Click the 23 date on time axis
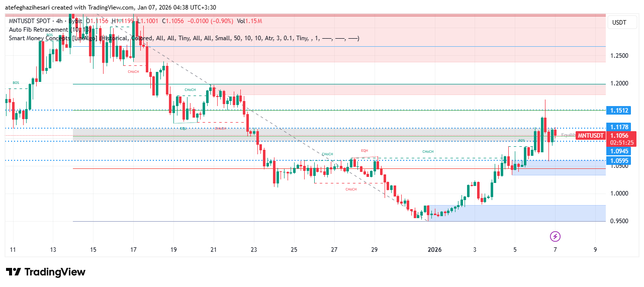 [253, 249]
